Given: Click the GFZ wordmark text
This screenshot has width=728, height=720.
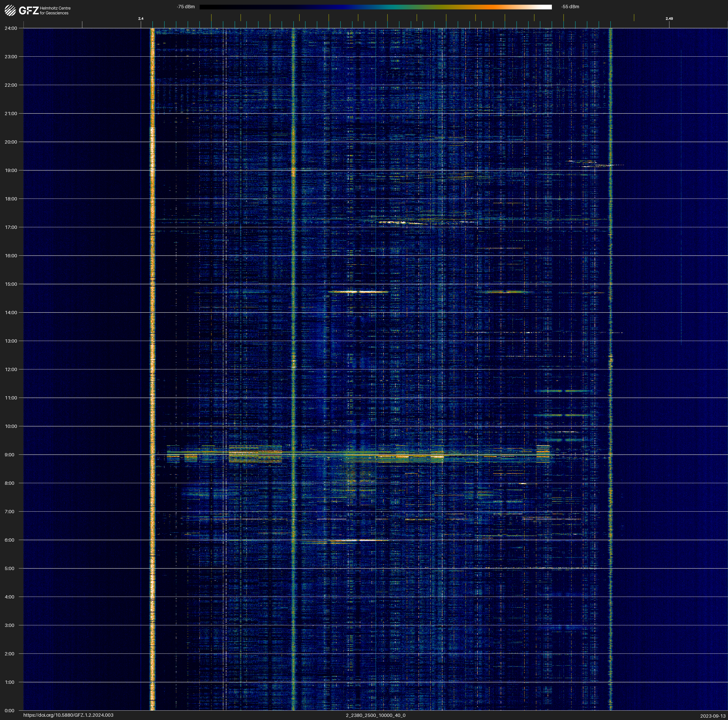Looking at the screenshot, I should (x=29, y=11).
